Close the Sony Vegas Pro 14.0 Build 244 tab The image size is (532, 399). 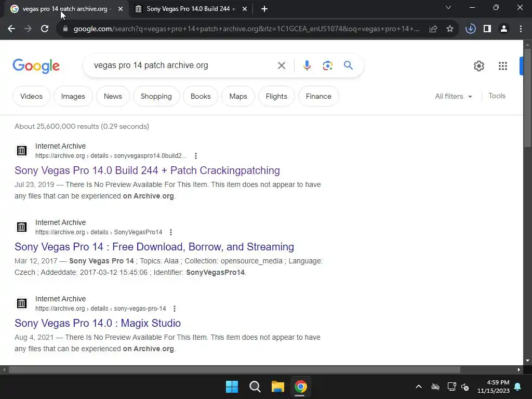245,9
